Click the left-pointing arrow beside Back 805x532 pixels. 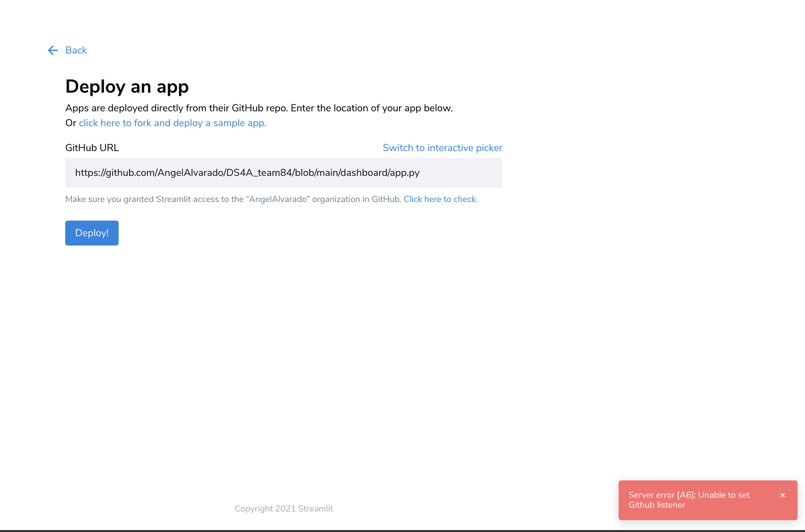point(52,50)
